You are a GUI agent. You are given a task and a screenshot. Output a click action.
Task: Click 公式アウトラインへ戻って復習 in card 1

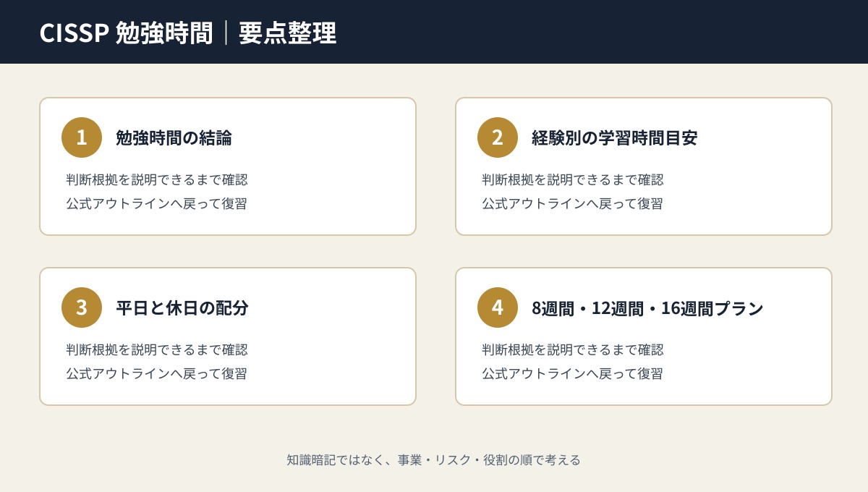tap(156, 203)
